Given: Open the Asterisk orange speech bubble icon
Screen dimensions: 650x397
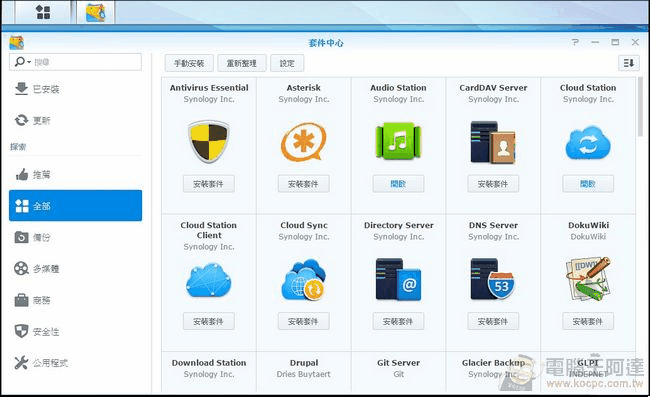Looking at the screenshot, I should 303,142.
